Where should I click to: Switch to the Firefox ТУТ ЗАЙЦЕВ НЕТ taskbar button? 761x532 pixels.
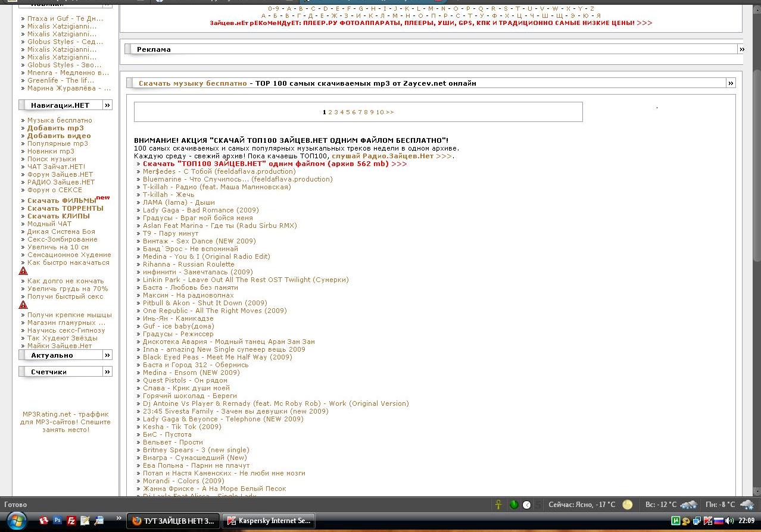173,521
